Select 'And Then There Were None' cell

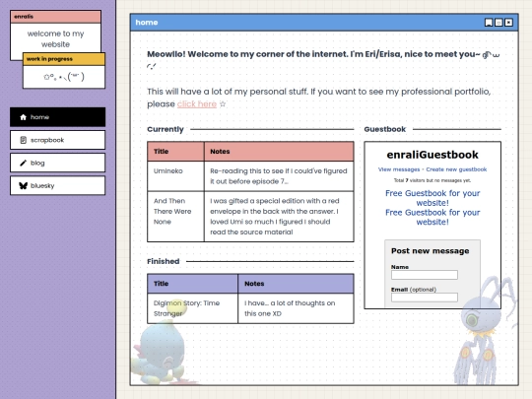[175, 217]
